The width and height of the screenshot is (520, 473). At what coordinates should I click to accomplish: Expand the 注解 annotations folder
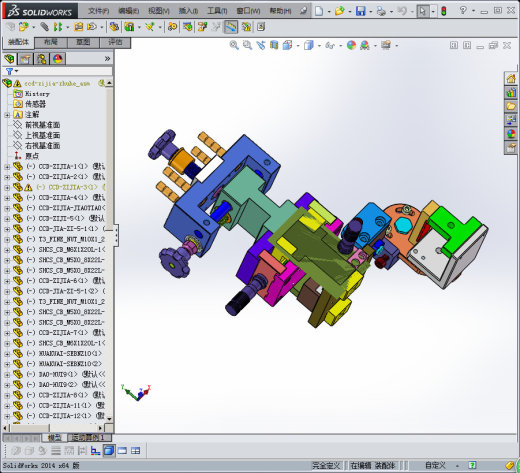coord(7,115)
